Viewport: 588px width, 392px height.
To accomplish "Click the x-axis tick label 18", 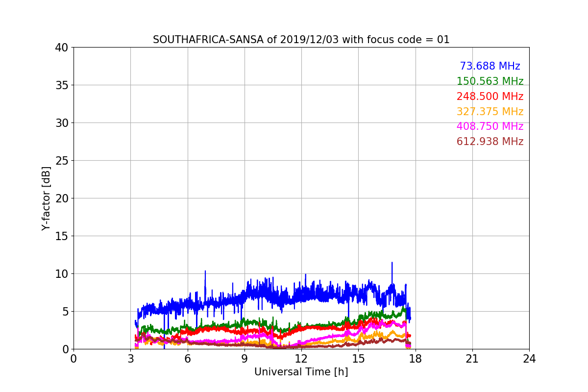I will (415, 359).
